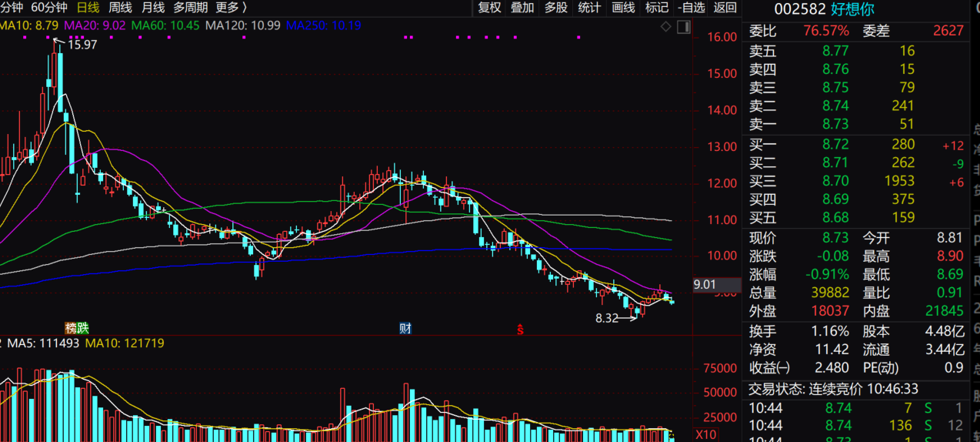Click the 内盘 value 21845
Image resolution: width=980 pixels, height=442 pixels.
943,311
